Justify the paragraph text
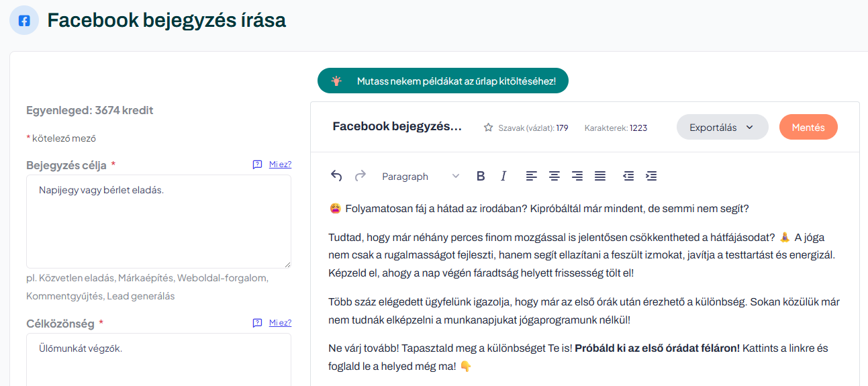 pos(600,176)
